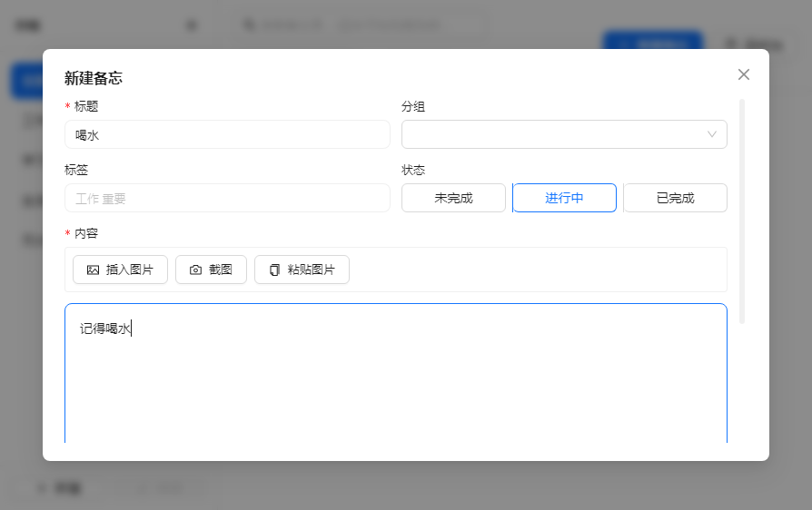Set status to 已完成
Image resolution: width=812 pixels, height=510 pixels.
[x=675, y=198]
